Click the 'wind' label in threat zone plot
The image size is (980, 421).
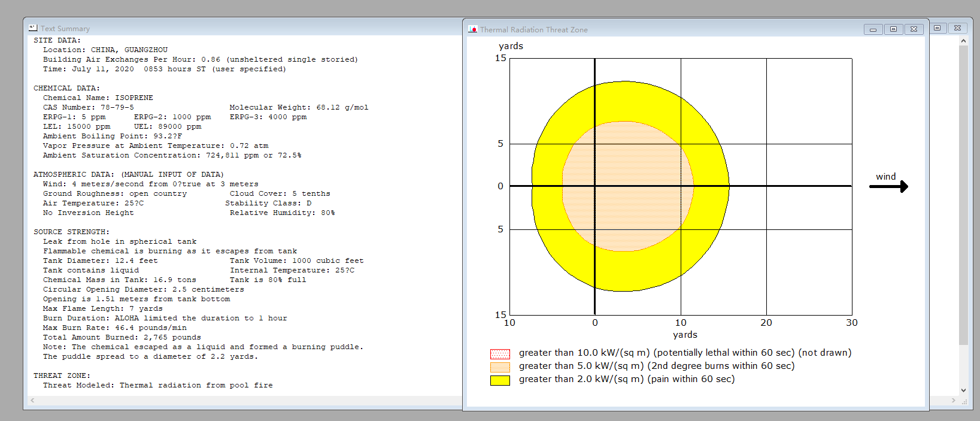pyautogui.click(x=885, y=177)
